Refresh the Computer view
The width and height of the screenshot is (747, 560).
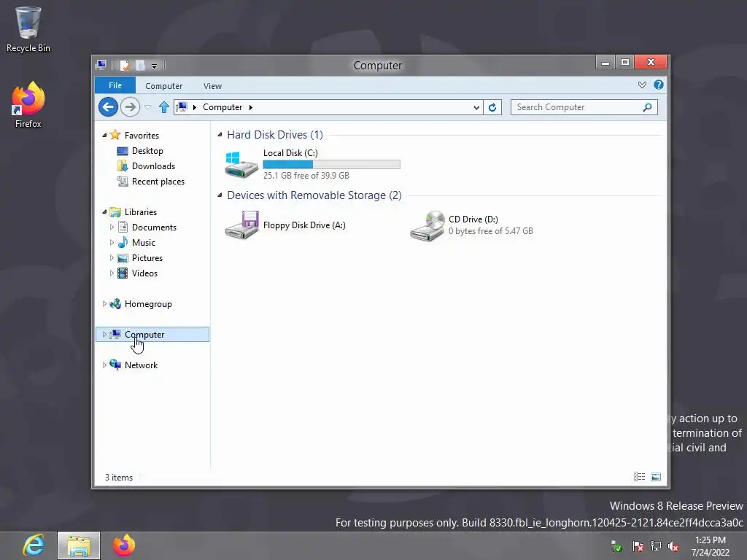click(x=492, y=107)
